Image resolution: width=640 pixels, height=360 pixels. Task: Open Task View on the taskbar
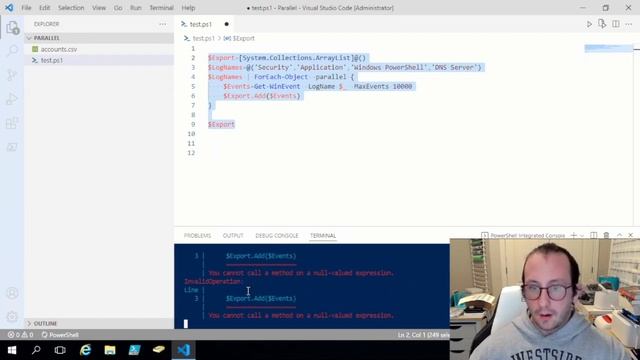(60, 350)
